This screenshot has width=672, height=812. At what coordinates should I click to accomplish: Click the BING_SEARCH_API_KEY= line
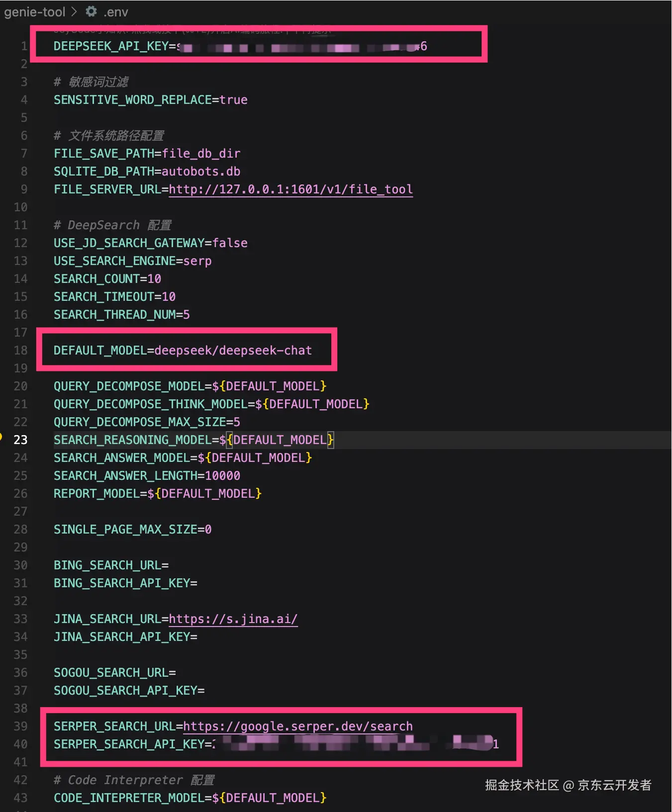click(x=125, y=583)
